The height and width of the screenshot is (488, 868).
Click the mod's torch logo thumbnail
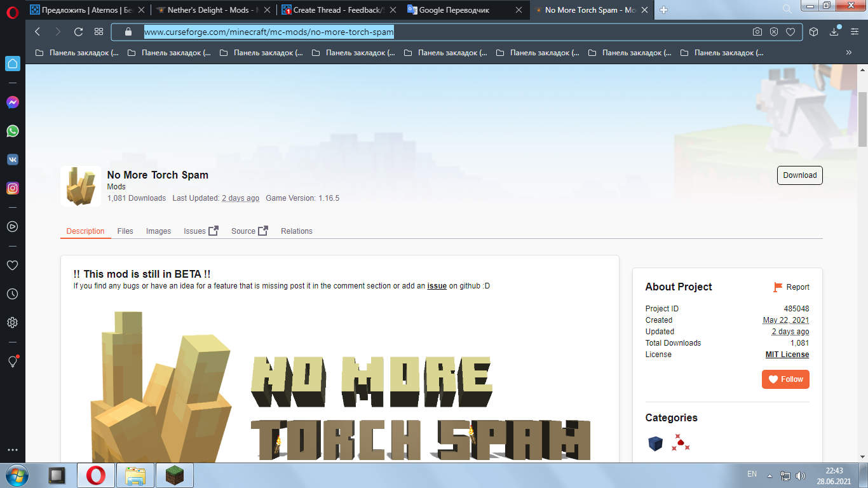coord(81,186)
